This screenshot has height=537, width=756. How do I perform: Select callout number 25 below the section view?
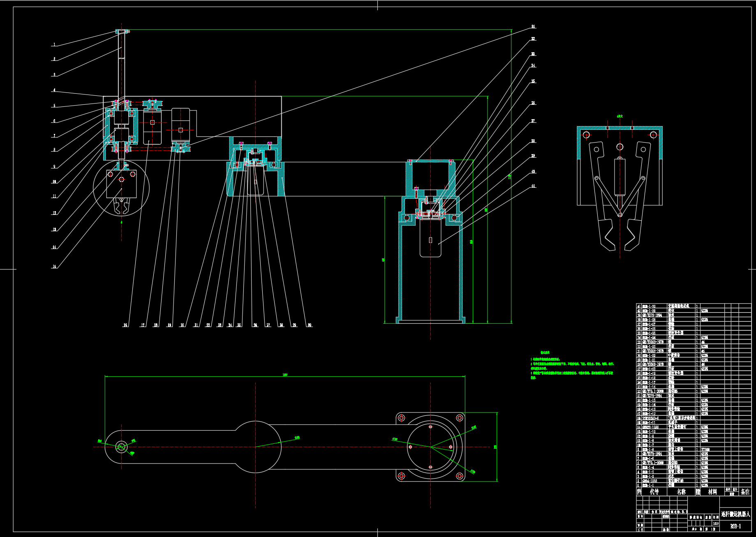tap(239, 325)
